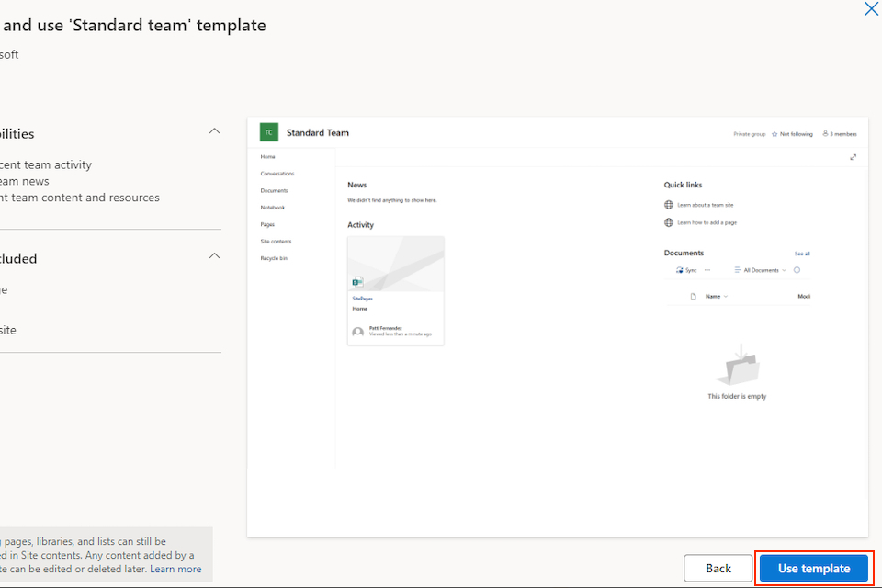Click the Home page activity card thumbnail
882x588 pixels.
[x=395, y=265]
